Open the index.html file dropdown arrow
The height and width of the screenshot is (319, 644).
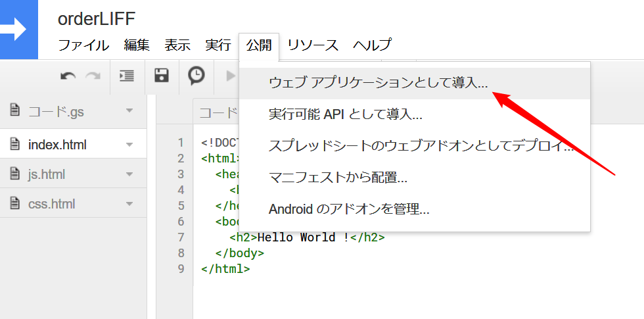129,145
